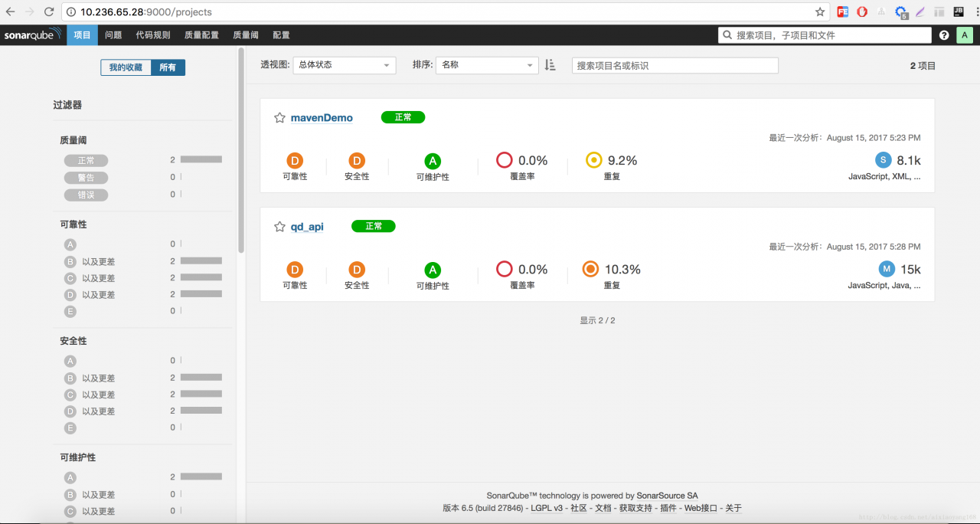Screen dimensions: 980x524
Task: Click qd_api reliability D rating badge
Action: [295, 270]
